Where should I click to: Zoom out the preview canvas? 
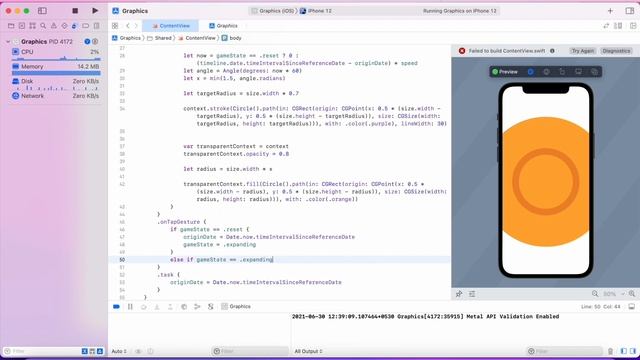(595, 294)
